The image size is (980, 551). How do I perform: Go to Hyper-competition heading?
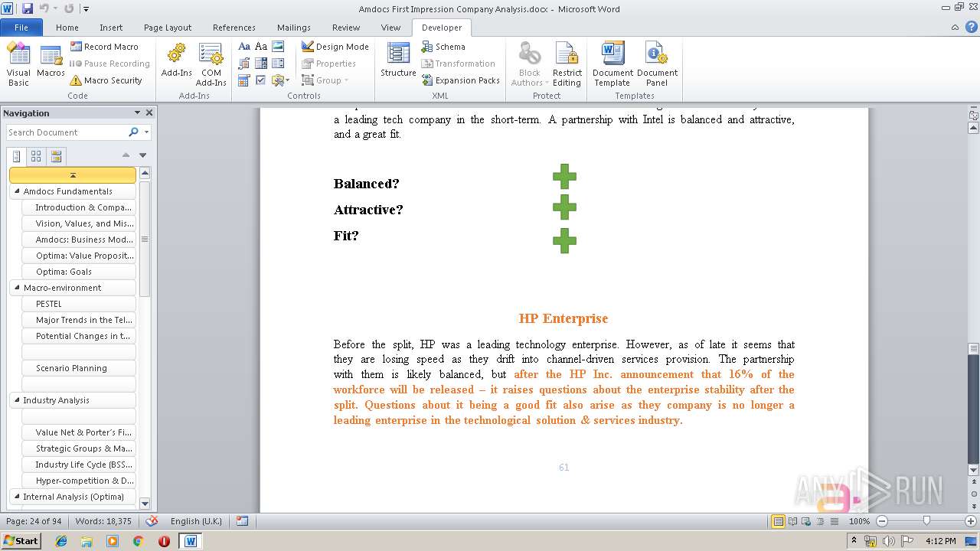tap(79, 481)
